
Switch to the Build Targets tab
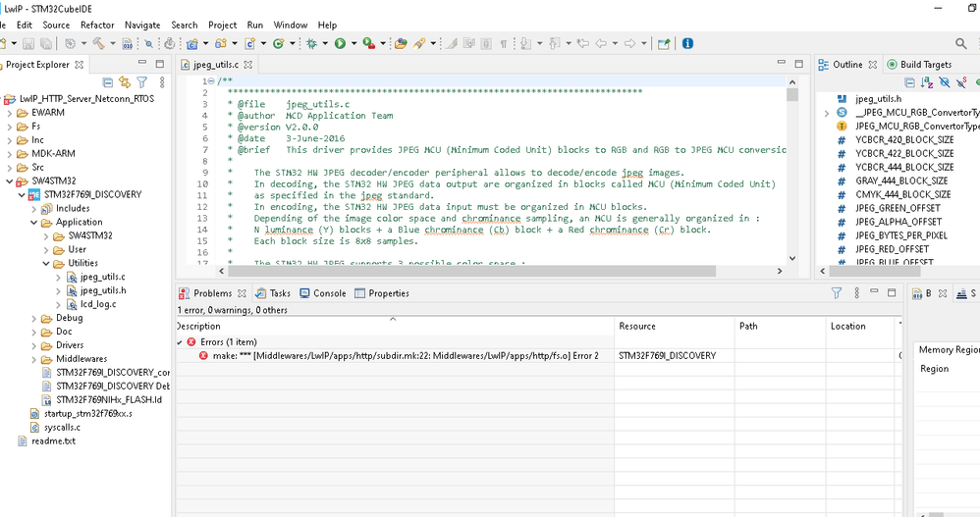[x=919, y=65]
